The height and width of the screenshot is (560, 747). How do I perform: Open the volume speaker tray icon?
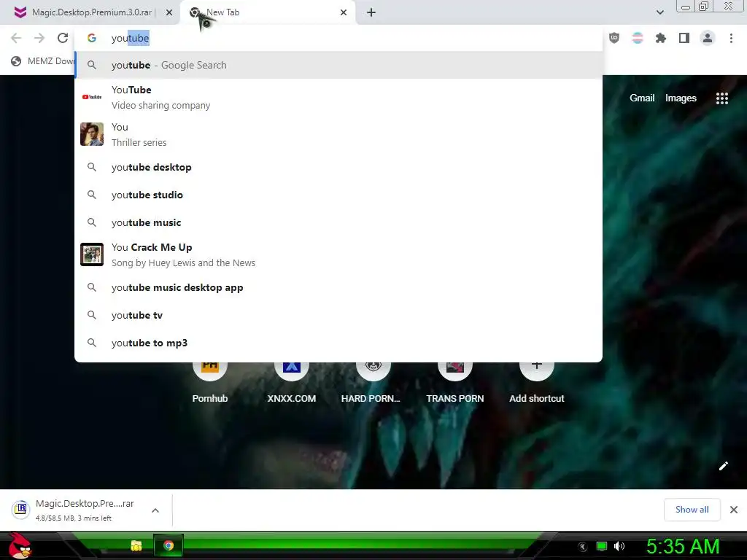tap(619, 546)
